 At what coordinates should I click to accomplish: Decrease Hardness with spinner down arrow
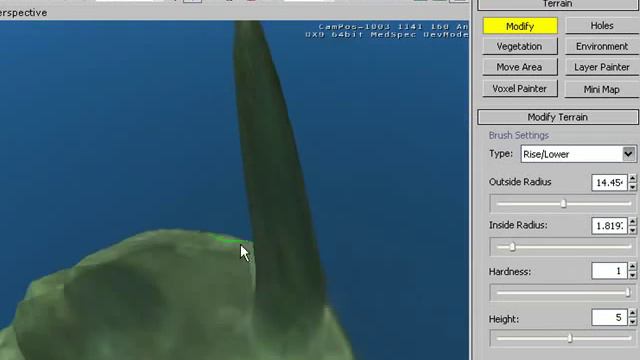(633, 276)
